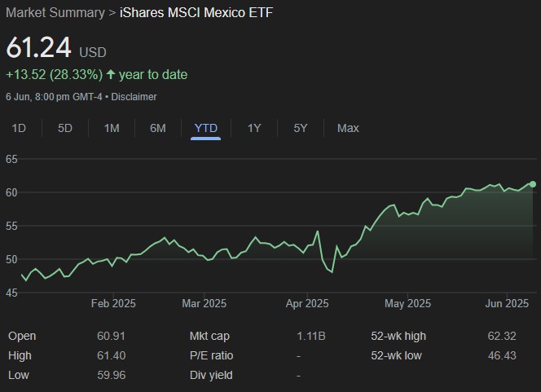541x392 pixels.
Task: Click the +13.52 (28.33%) change text
Action: click(54, 75)
